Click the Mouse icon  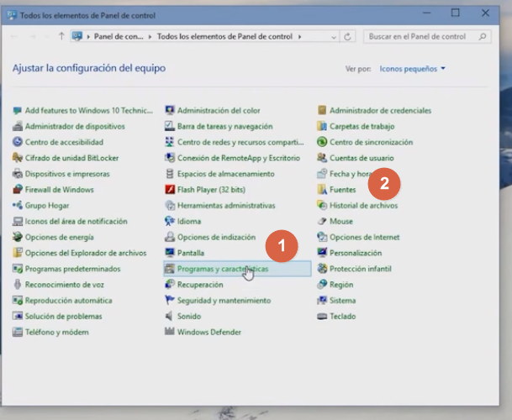tap(322, 221)
